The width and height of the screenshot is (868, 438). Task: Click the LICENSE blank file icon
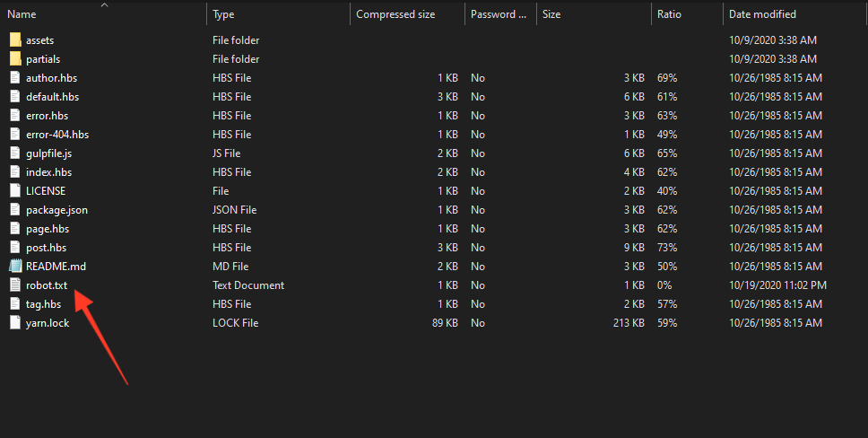click(x=15, y=190)
